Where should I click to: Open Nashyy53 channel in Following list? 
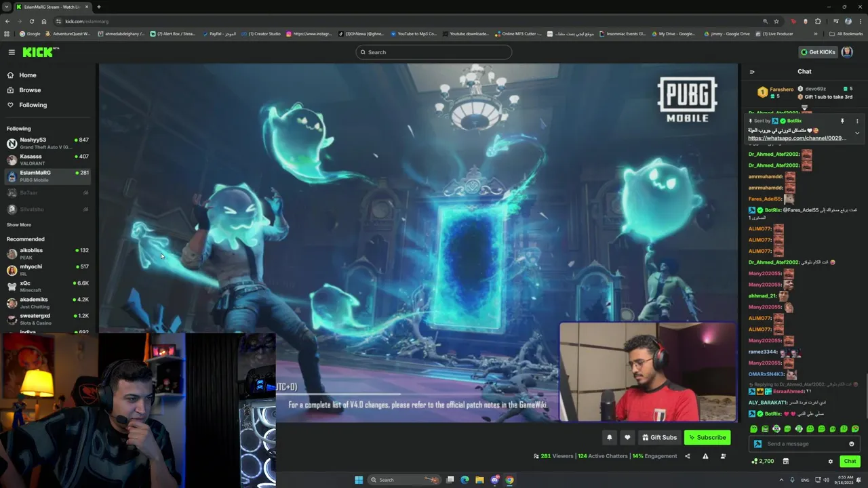[47, 143]
